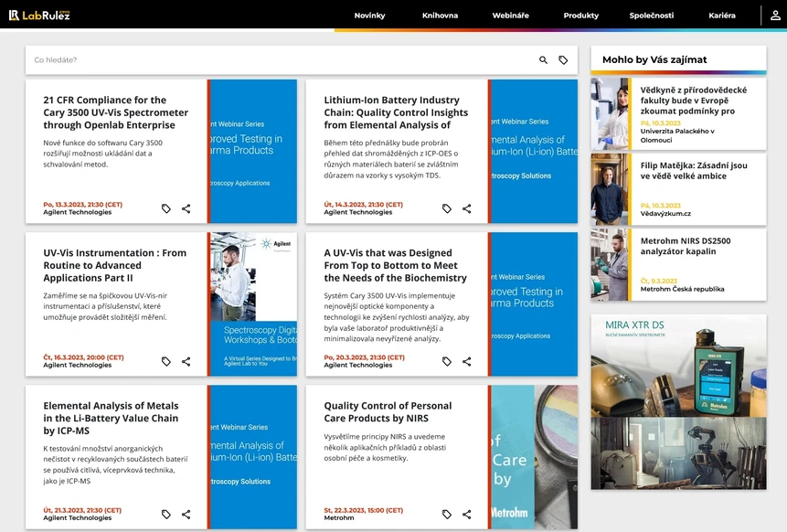Click date Čt, 16.3.2023, 20:00 (CET)
The image size is (787, 532).
pyautogui.click(x=83, y=357)
